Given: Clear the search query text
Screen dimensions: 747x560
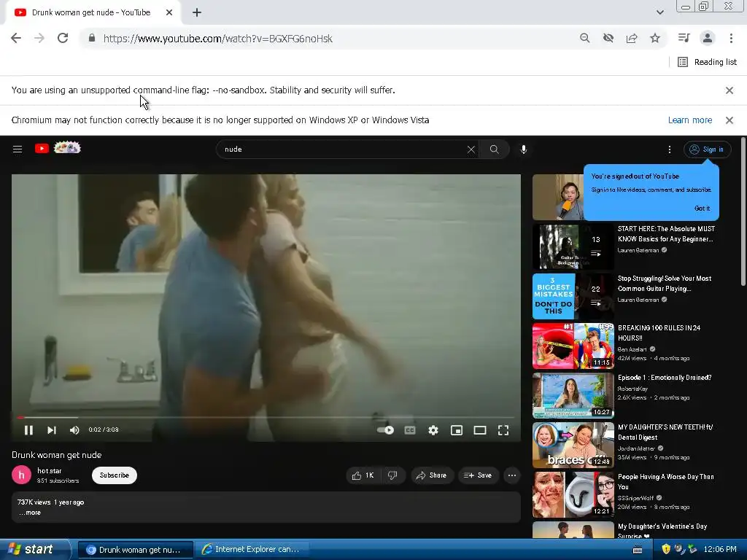Looking at the screenshot, I should pos(471,149).
